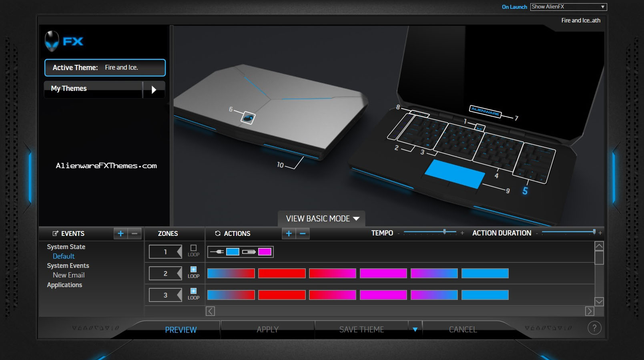Select zone 5 label near keyboard
The width and height of the screenshot is (644, 360).
click(525, 191)
